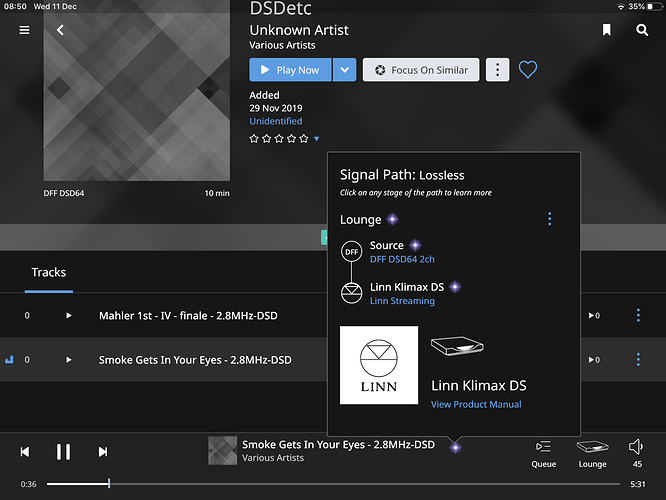Open Mahler track three-dot menu
Screen dimensions: 666x500
tap(638, 315)
